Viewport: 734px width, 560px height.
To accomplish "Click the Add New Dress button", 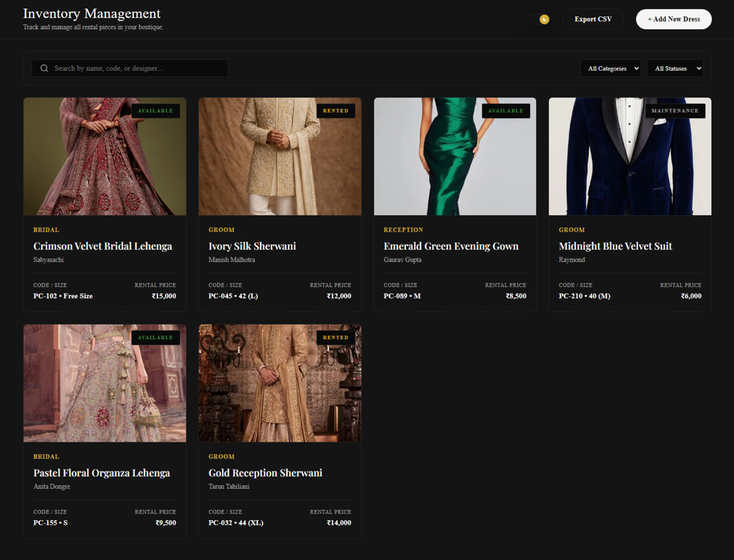I will point(673,19).
